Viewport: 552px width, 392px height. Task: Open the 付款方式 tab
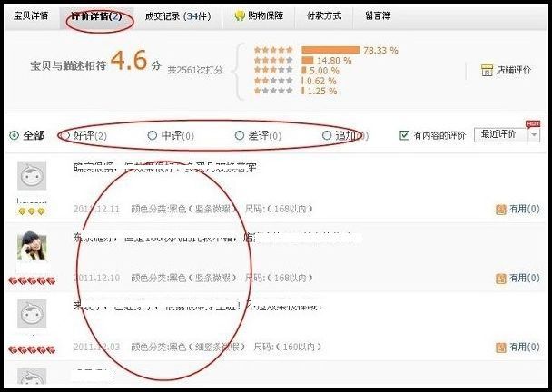(324, 15)
